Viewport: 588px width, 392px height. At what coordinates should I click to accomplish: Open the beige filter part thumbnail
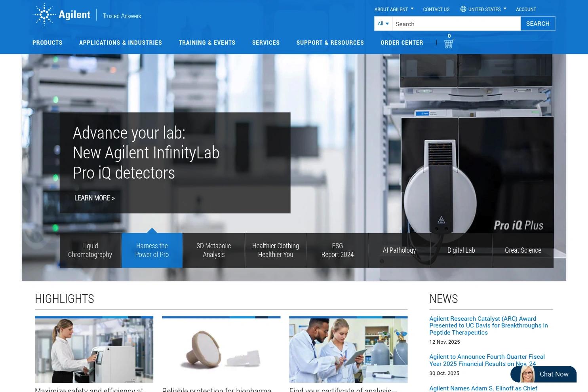pos(221,350)
